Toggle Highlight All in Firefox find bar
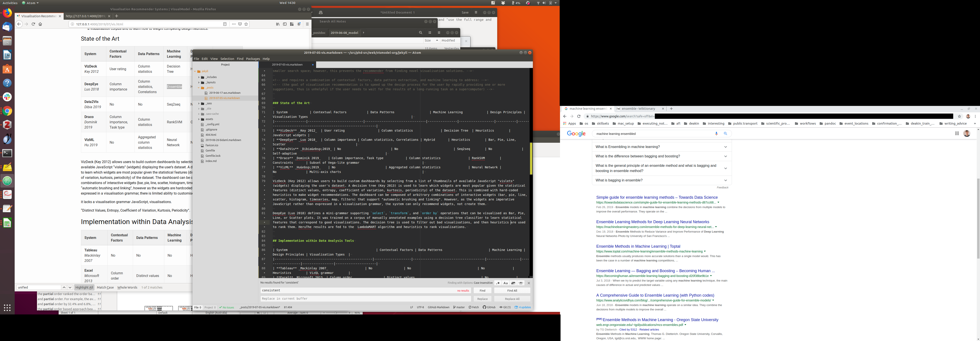 coord(84,287)
